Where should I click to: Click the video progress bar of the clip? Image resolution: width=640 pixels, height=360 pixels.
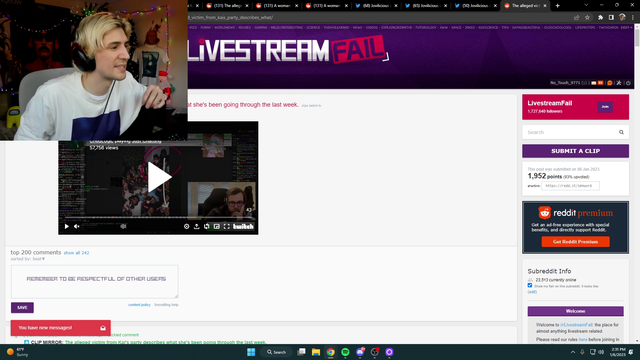[158, 218]
